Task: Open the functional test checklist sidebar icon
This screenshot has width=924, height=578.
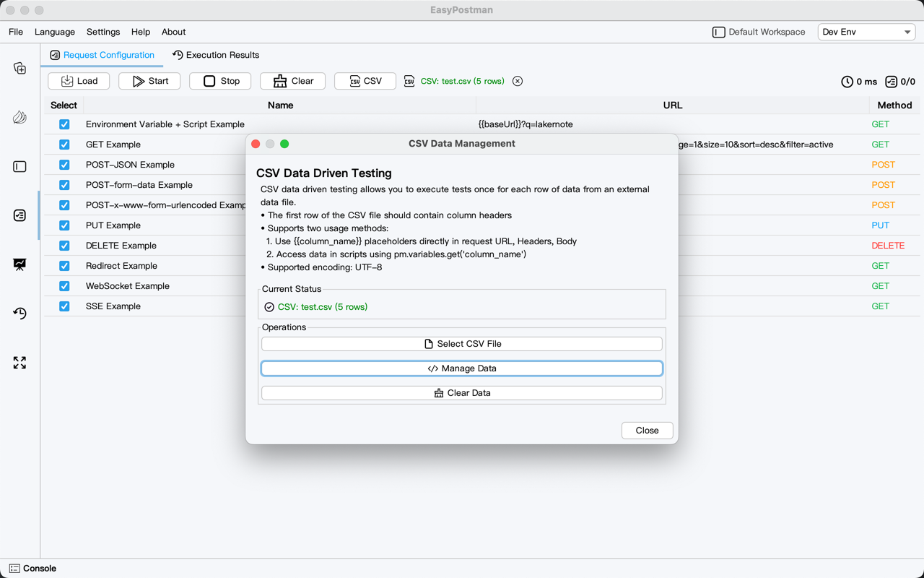Action: point(19,215)
